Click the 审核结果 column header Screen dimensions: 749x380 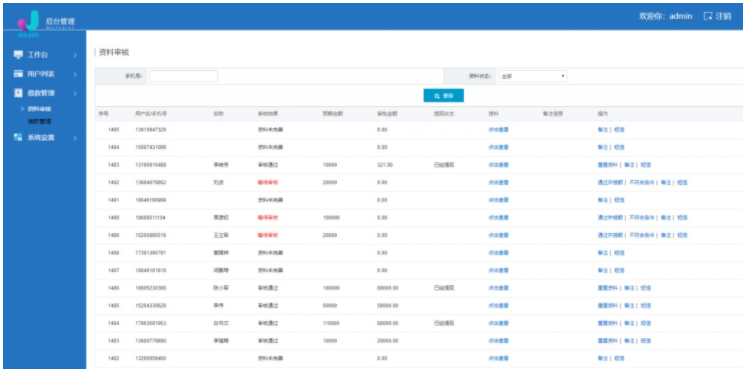pyautogui.click(x=268, y=114)
